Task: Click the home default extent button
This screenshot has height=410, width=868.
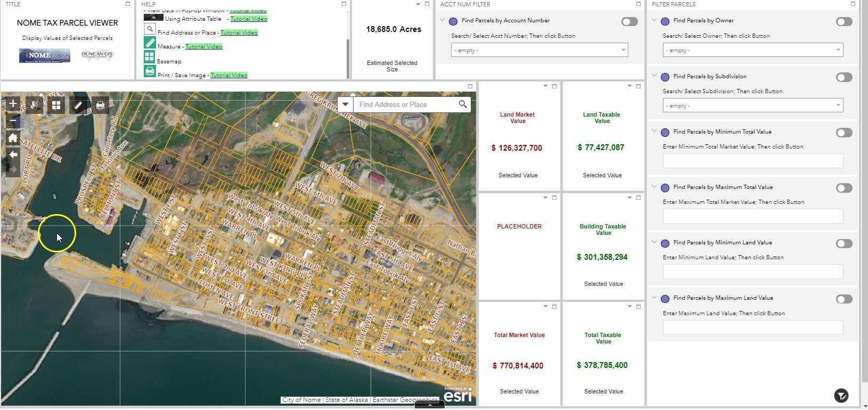Action: point(13,138)
